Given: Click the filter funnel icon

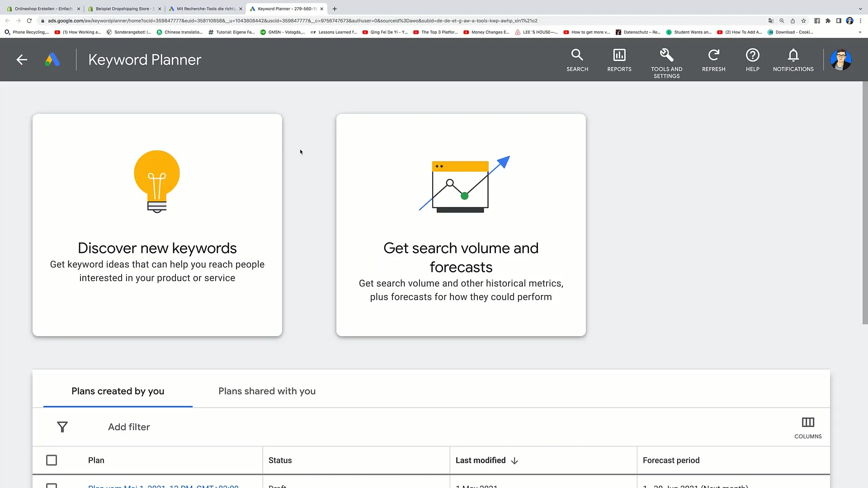Looking at the screenshot, I should (62, 427).
